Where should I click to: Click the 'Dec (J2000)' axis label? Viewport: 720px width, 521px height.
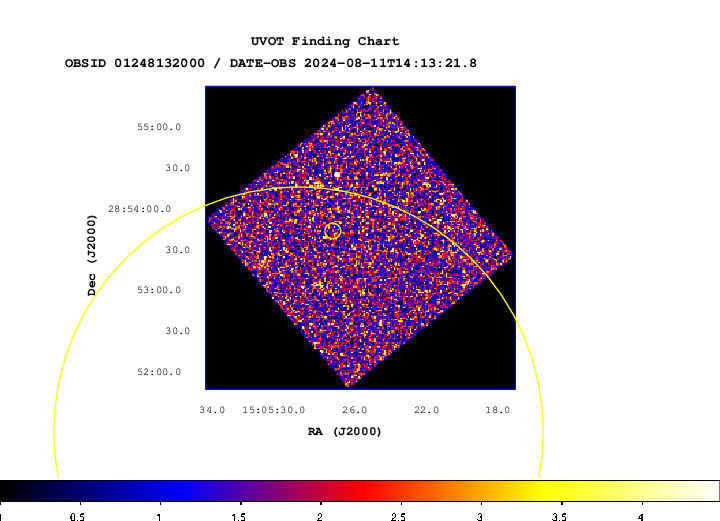(x=92, y=255)
